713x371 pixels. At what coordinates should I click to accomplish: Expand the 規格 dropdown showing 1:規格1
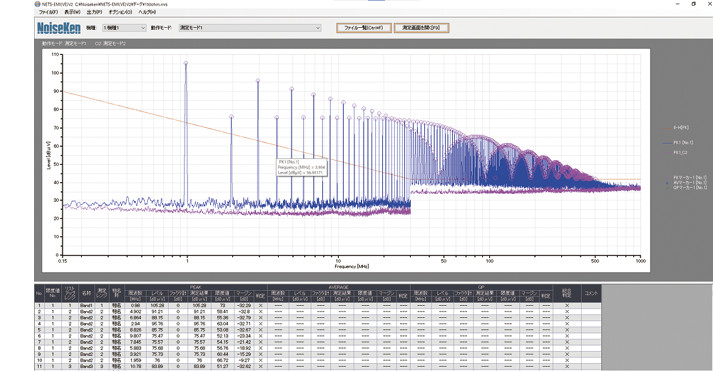tap(124, 28)
